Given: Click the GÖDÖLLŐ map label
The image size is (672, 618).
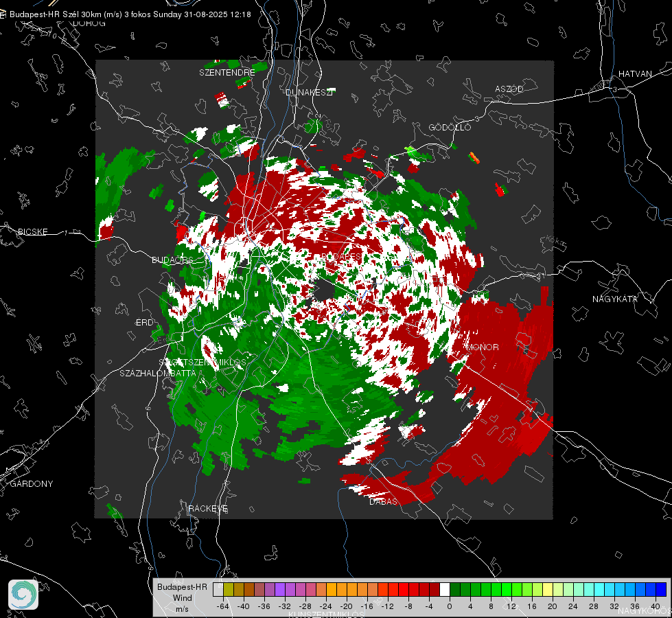Looking at the screenshot, I should pyautogui.click(x=450, y=127).
